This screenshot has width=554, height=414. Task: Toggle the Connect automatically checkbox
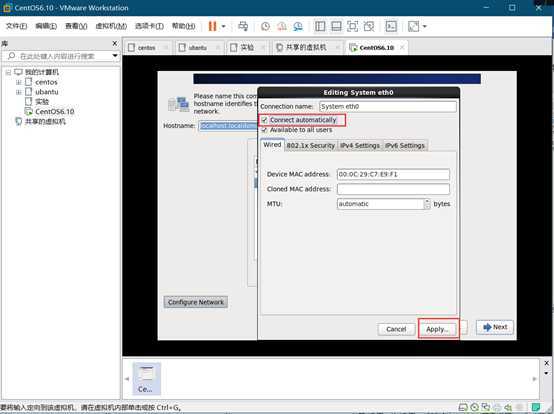(x=264, y=120)
